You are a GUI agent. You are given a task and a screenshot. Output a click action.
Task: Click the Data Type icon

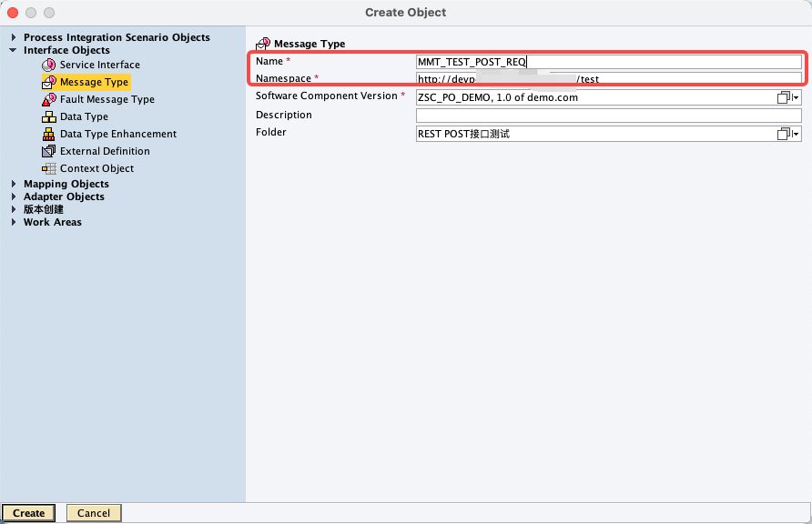point(48,116)
